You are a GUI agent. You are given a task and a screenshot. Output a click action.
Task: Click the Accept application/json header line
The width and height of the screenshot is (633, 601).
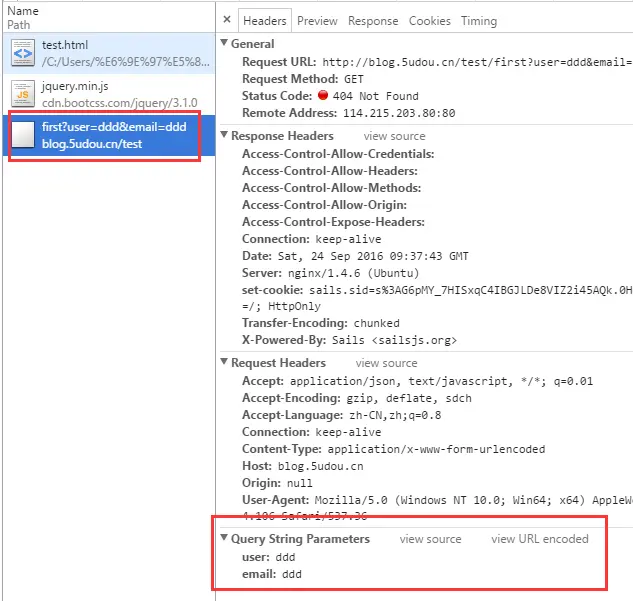coord(417,381)
